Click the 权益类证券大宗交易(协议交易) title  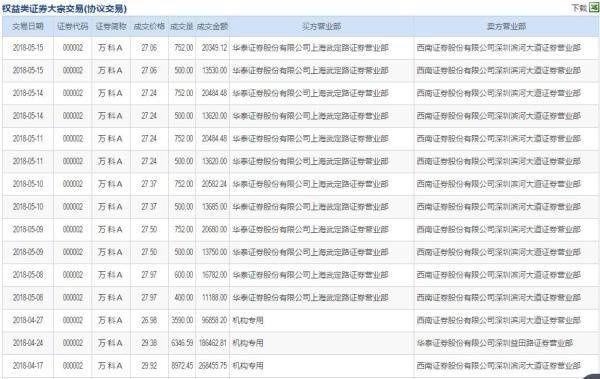[64, 8]
